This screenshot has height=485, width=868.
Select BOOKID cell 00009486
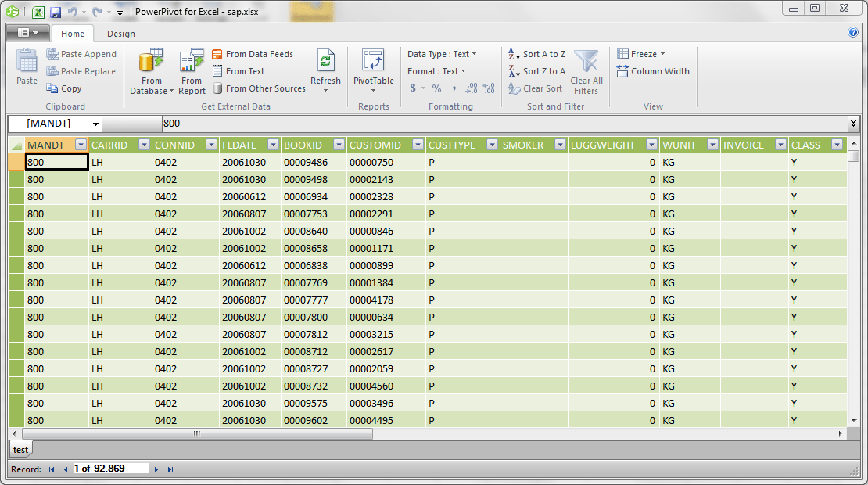[x=314, y=162]
